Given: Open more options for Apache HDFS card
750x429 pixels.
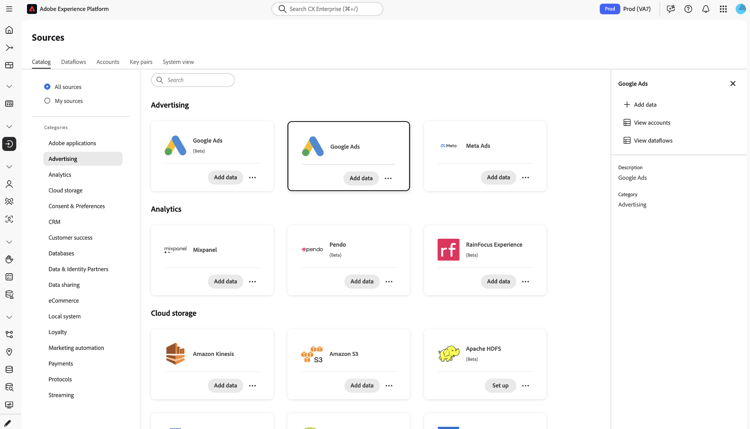Looking at the screenshot, I should point(526,385).
